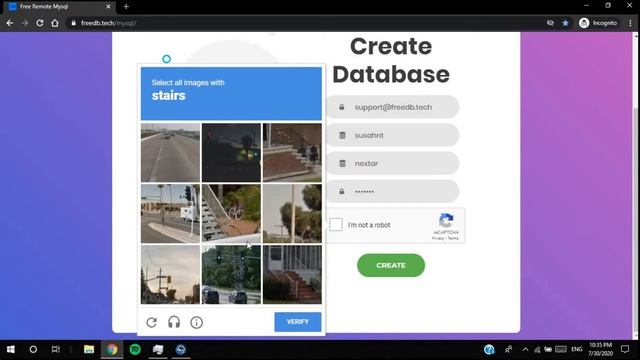Open the Windows Start menu

pos(11,349)
